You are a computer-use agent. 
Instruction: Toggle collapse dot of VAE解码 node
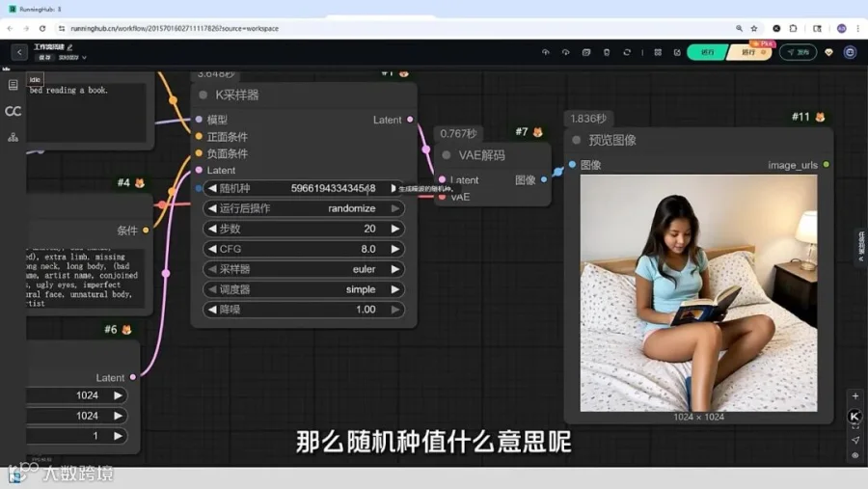pos(447,155)
